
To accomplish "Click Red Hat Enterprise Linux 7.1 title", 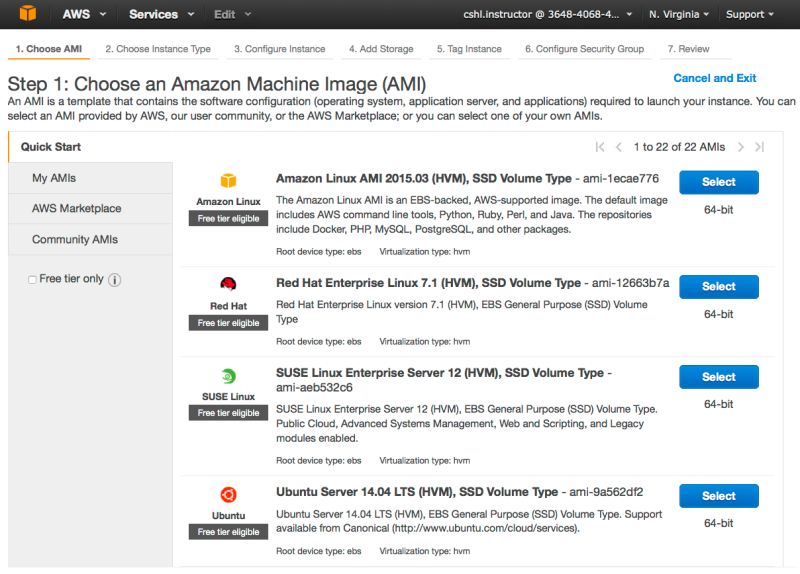I will (428, 283).
